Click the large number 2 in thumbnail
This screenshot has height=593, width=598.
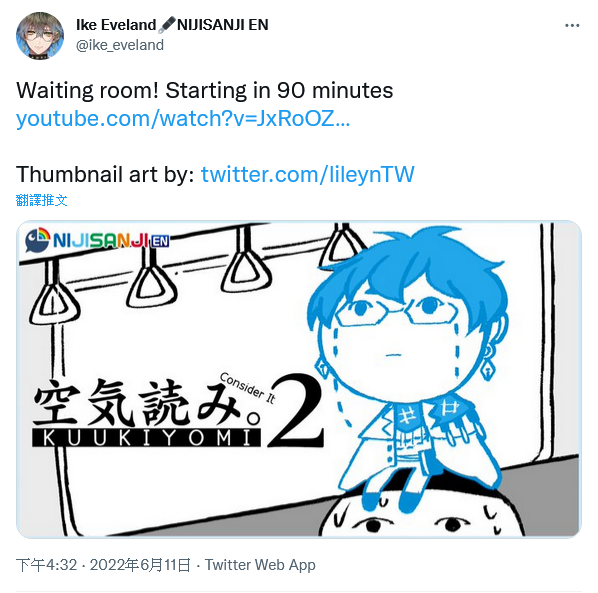click(x=296, y=411)
